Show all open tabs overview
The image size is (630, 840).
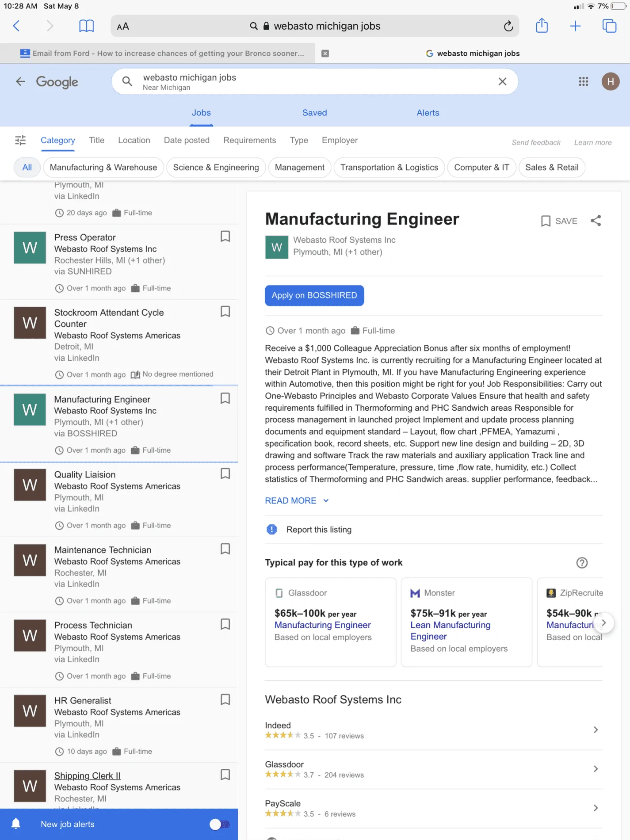(609, 26)
